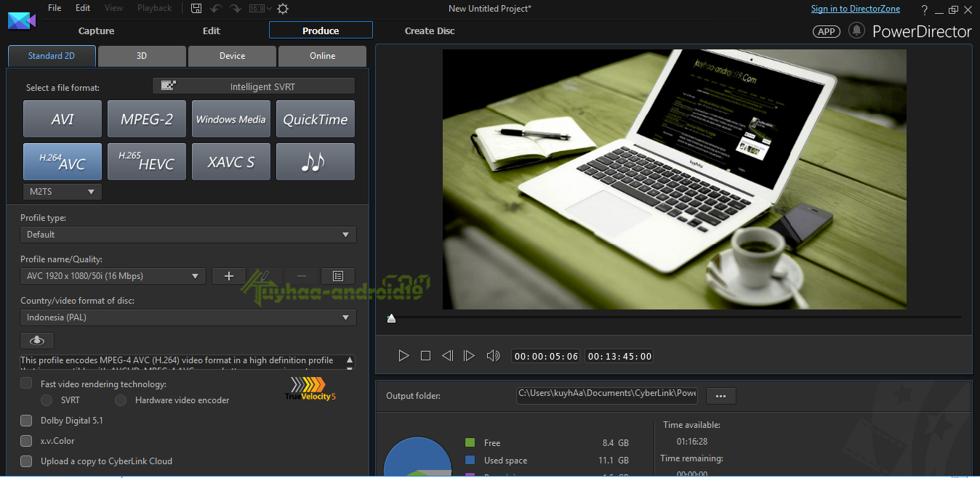980x478 pixels.
Task: Switch to the Create Disc module
Action: [430, 31]
